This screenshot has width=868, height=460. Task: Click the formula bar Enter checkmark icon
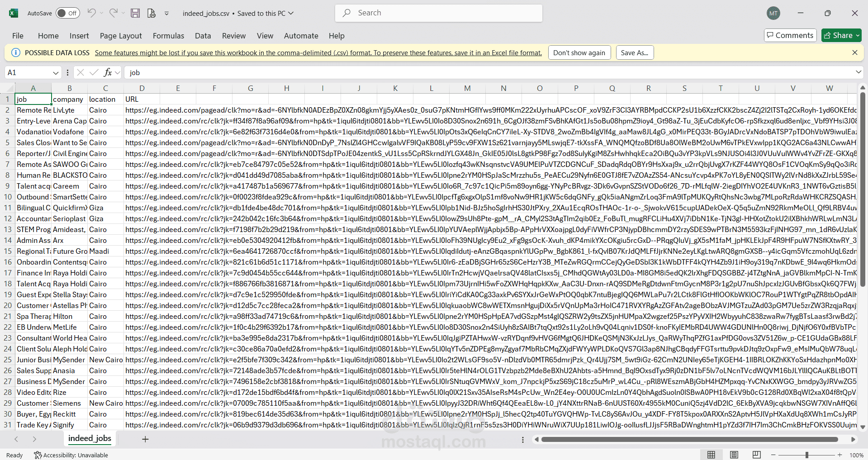coord(94,72)
